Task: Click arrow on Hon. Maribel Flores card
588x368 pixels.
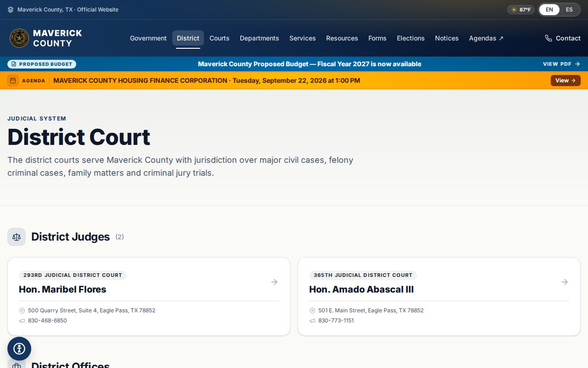Action: click(x=274, y=282)
